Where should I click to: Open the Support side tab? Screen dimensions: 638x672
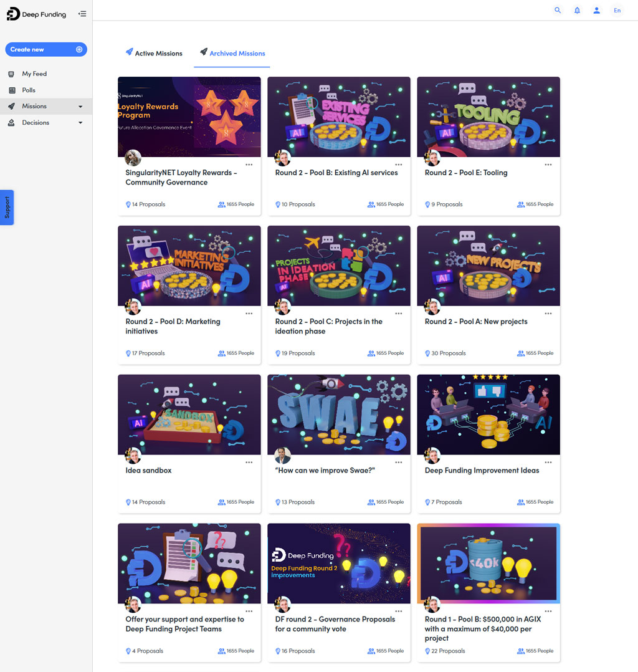pyautogui.click(x=7, y=208)
